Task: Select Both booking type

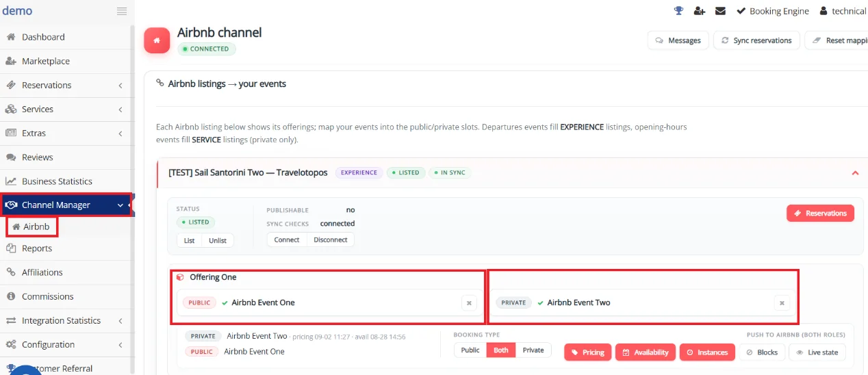Action: pos(501,350)
